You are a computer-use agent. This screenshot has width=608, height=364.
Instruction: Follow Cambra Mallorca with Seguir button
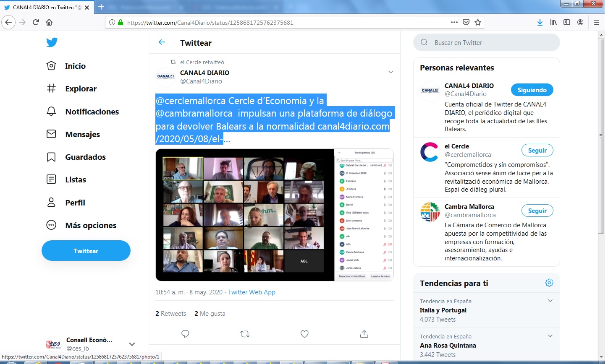click(x=537, y=211)
